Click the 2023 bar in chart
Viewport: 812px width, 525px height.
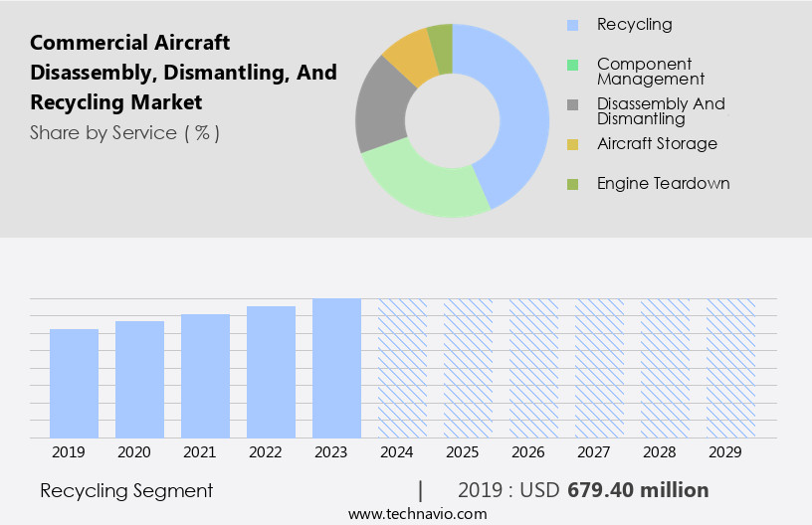[x=336, y=368]
